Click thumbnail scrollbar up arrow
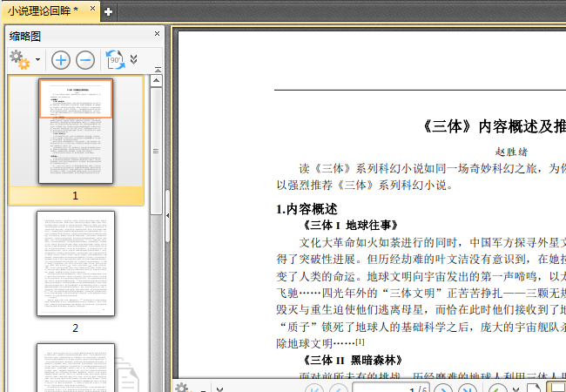 156,80
